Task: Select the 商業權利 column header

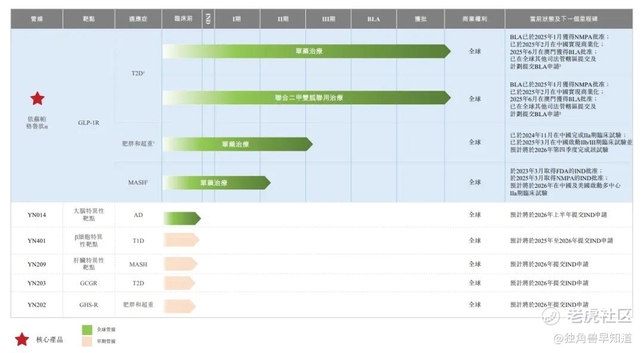Action: (x=475, y=19)
